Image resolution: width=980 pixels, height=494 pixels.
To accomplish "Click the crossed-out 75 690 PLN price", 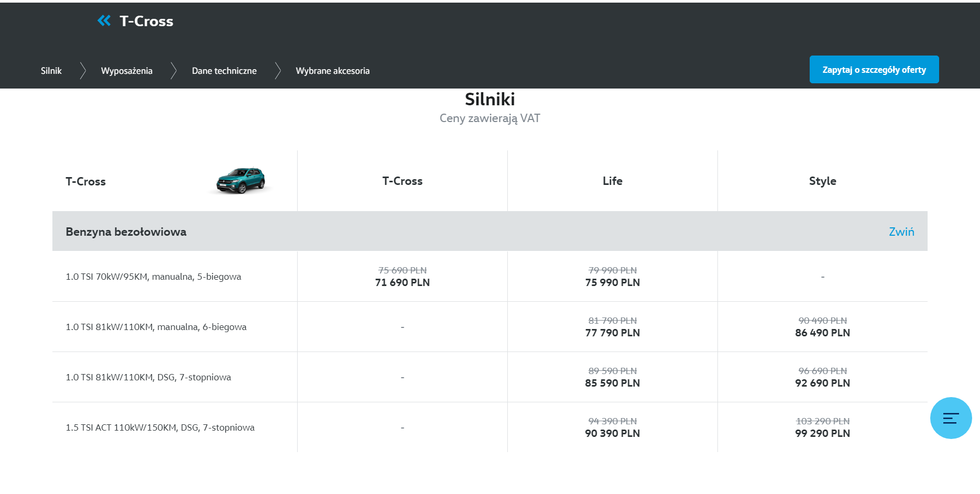I will click(402, 270).
